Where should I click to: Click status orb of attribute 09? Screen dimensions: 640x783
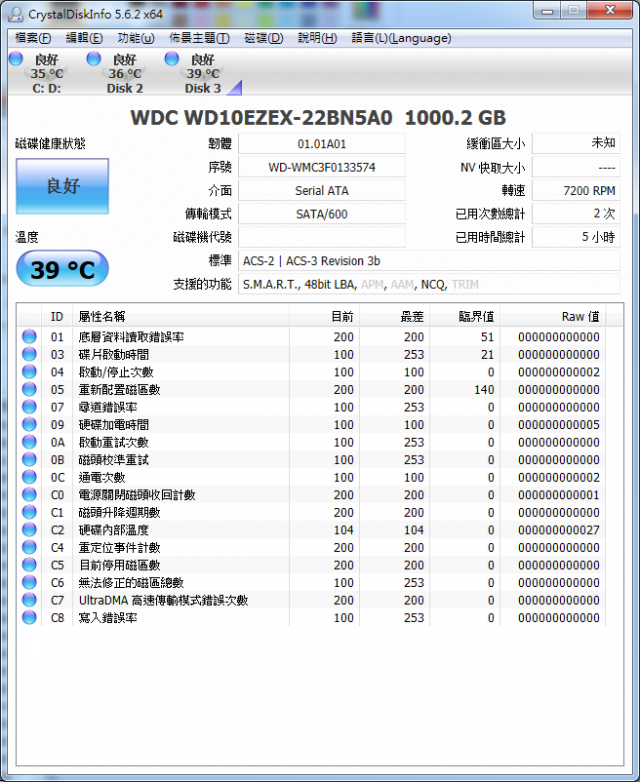click(x=29, y=424)
